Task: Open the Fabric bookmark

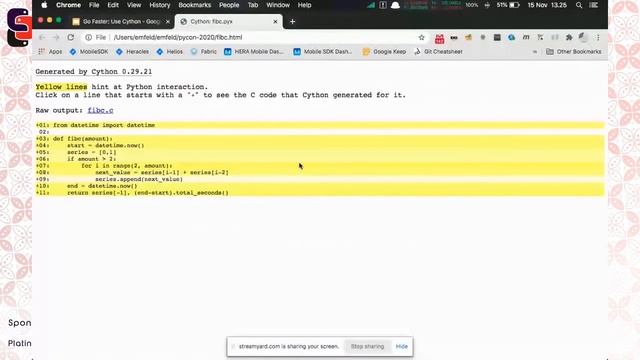Action: tap(204, 51)
